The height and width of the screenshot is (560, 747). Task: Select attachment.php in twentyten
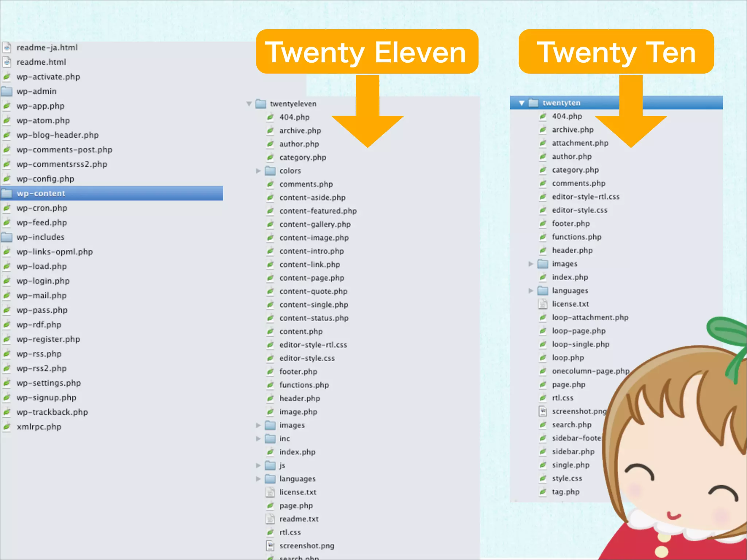coord(580,143)
